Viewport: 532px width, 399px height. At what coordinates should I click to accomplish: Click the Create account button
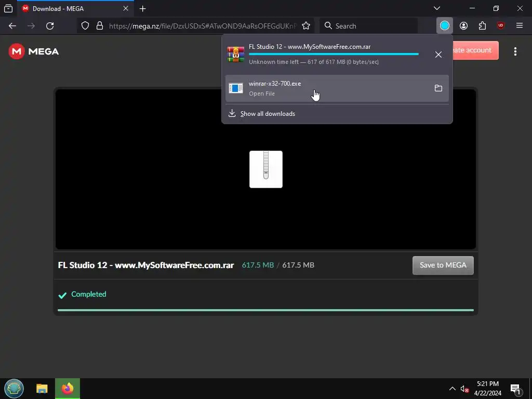(x=476, y=50)
